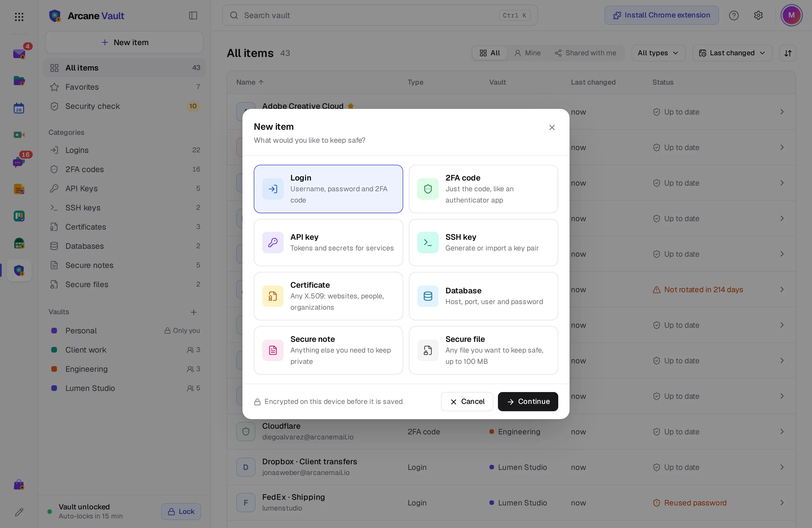Image resolution: width=812 pixels, height=528 pixels.
Task: Lock the vault with Lock button
Action: pos(181,511)
